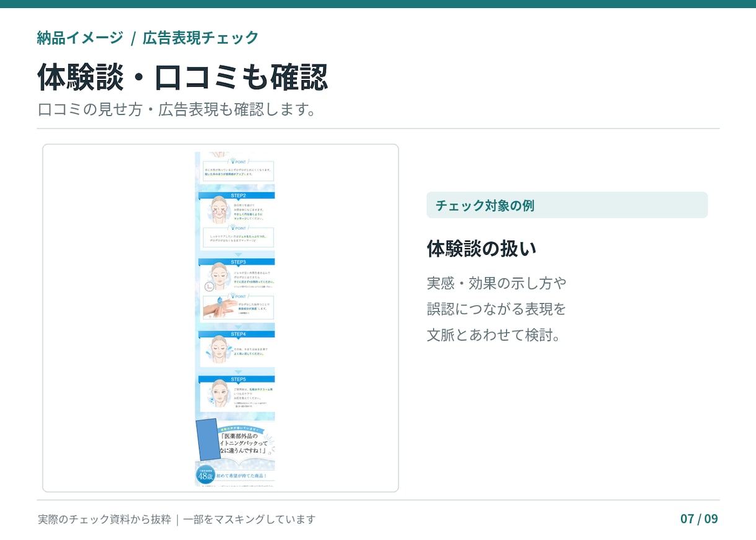Click the 初めて希望が持てた商品! text
The image size is (756, 540).
pos(242,476)
